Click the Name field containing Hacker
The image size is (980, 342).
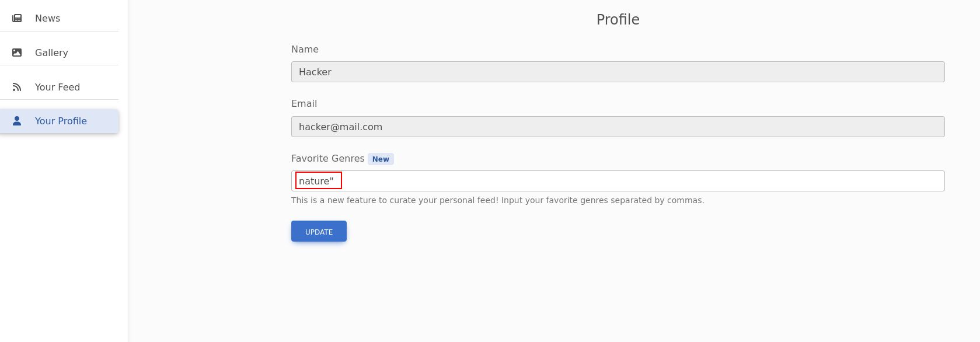coord(618,72)
